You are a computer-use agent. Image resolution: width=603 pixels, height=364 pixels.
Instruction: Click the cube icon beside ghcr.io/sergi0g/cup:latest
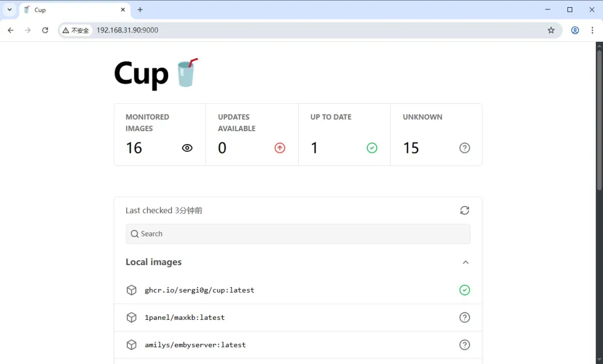tap(132, 290)
